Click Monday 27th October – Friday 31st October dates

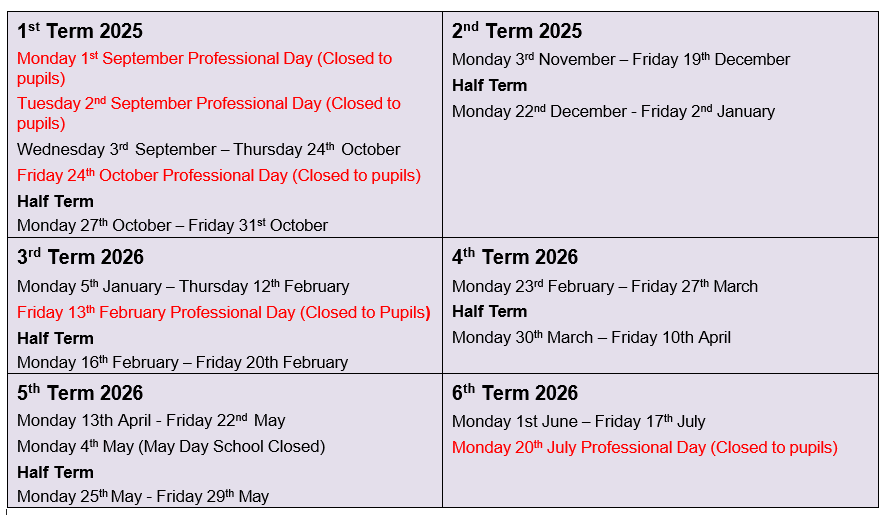(x=172, y=226)
